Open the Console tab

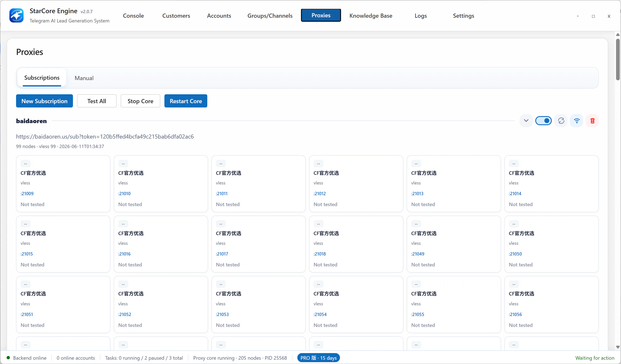(x=133, y=15)
